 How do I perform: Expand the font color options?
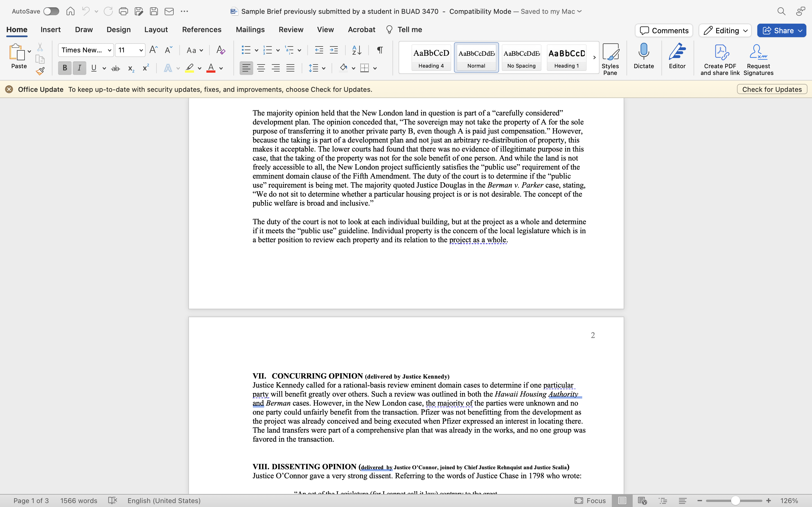(x=221, y=68)
